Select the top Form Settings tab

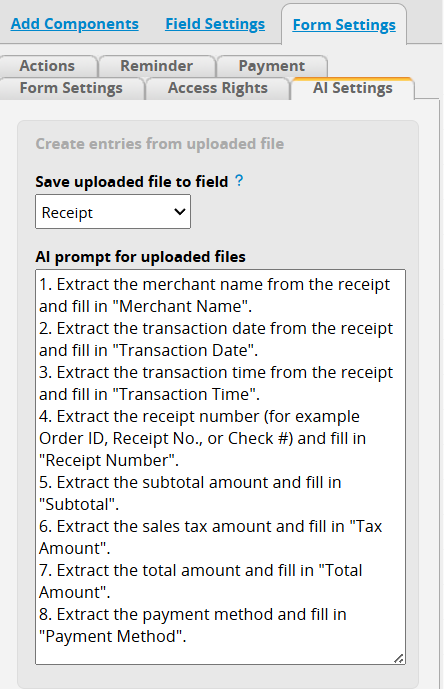344,25
